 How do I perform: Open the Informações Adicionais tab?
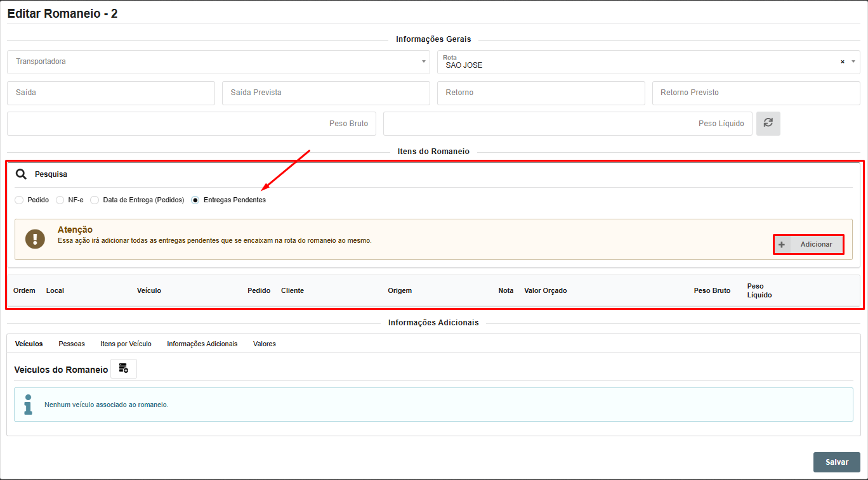202,344
